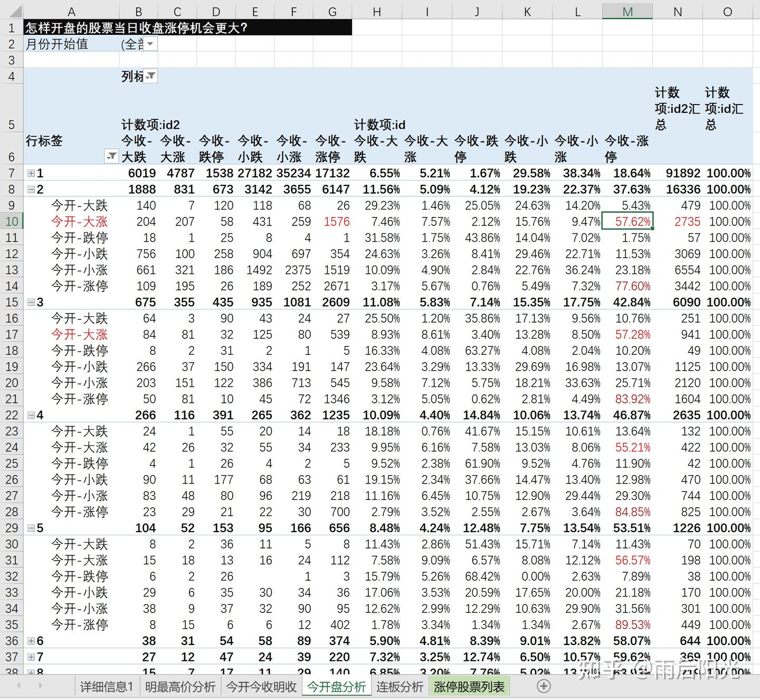
Task: Open the 行标签 filter dropdown
Action: 112,157
